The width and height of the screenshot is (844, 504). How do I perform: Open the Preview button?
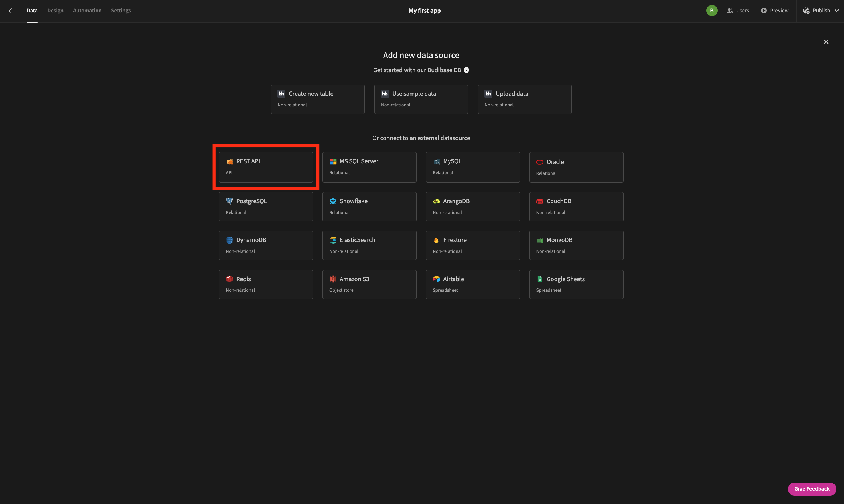[x=775, y=11]
